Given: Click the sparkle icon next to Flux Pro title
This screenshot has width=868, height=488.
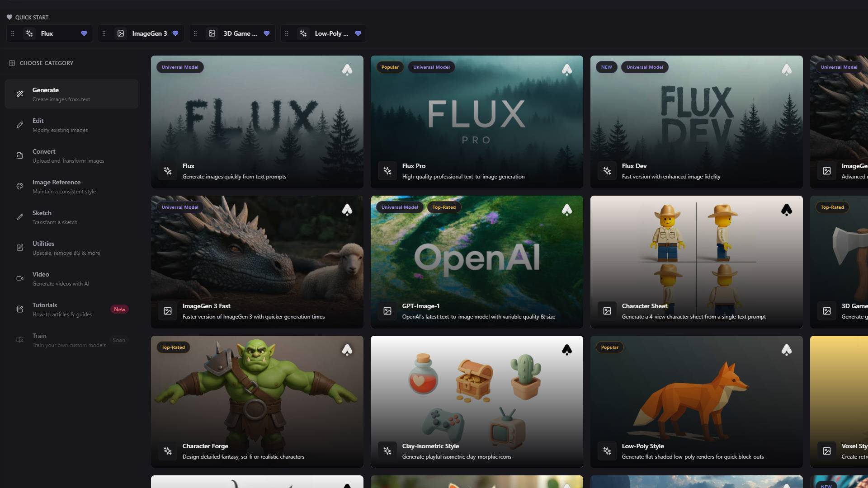Looking at the screenshot, I should (x=387, y=171).
